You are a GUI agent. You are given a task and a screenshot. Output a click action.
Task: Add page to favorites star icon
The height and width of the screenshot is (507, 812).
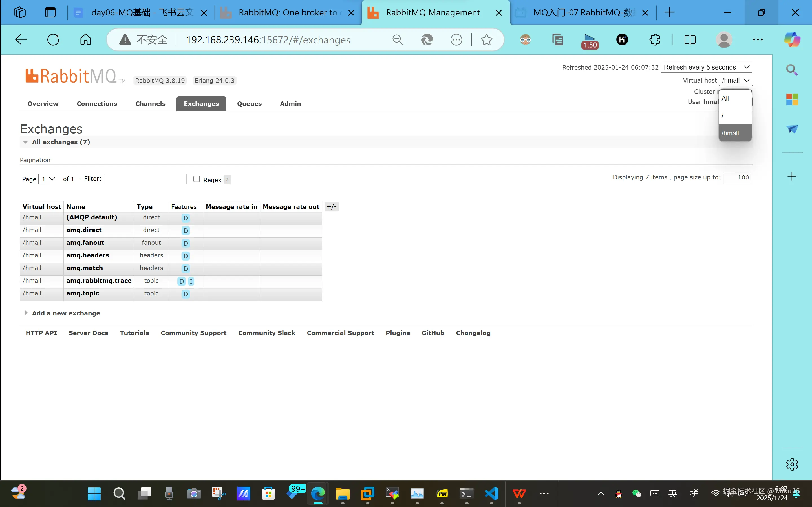[x=486, y=40]
